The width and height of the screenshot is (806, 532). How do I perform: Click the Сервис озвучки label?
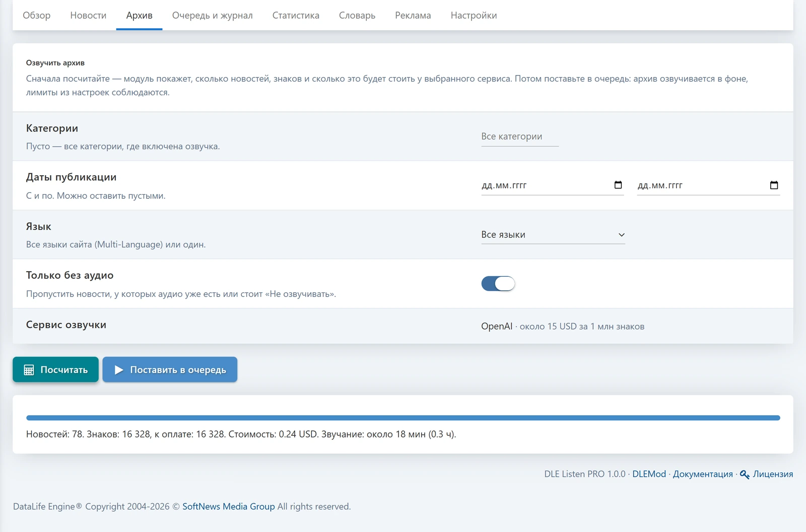click(x=66, y=325)
